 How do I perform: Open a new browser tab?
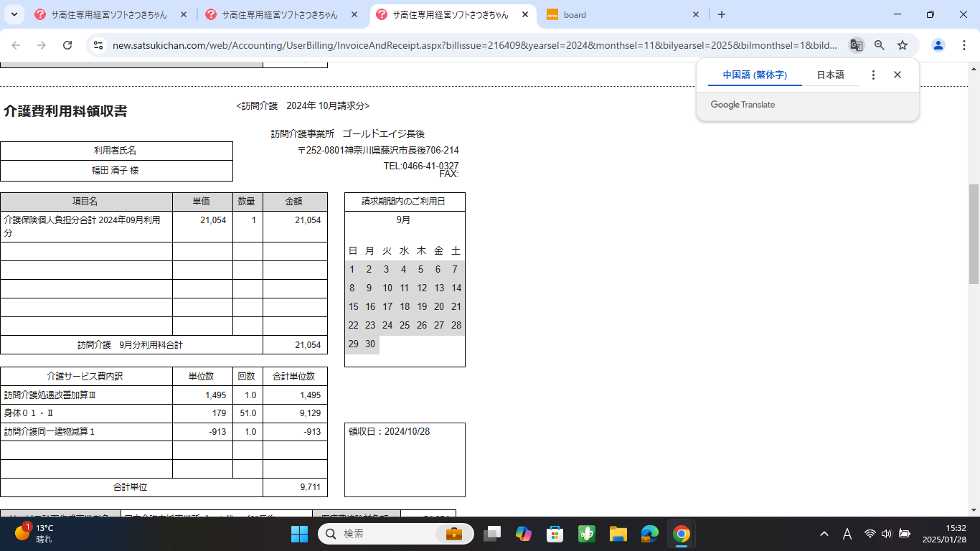(722, 14)
